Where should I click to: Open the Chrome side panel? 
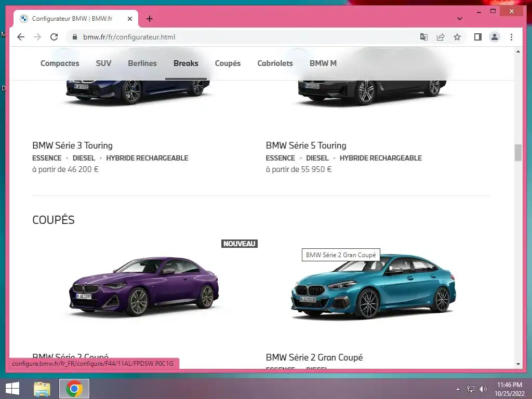(x=478, y=37)
